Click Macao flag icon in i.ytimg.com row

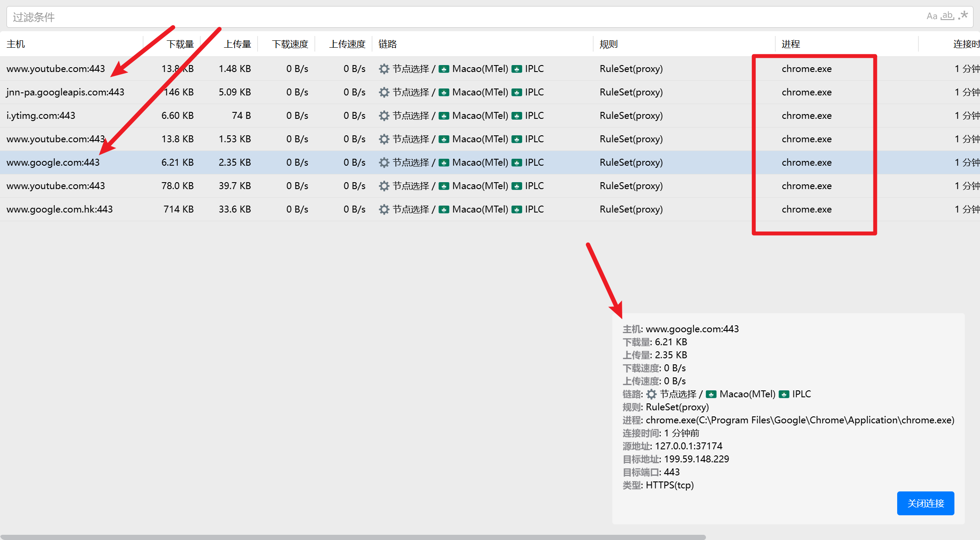point(444,116)
